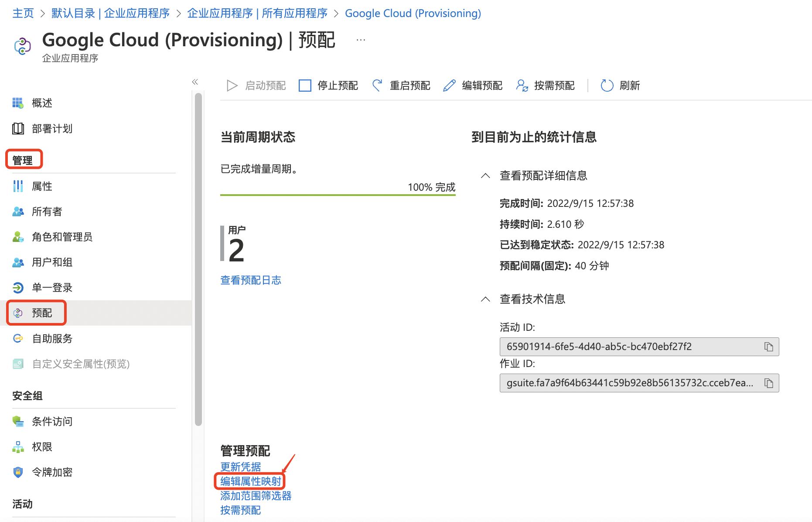Click the 重启预配 restart icon

point(377,86)
